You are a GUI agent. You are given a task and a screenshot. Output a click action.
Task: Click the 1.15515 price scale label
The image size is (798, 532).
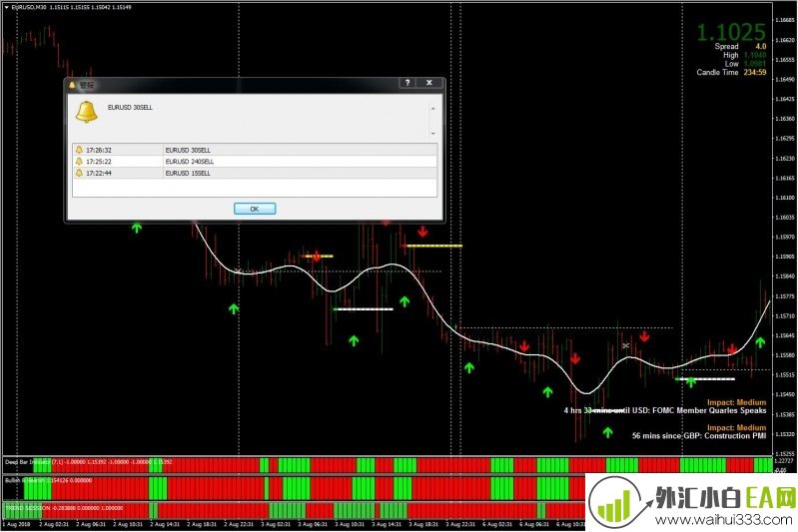(x=784, y=375)
